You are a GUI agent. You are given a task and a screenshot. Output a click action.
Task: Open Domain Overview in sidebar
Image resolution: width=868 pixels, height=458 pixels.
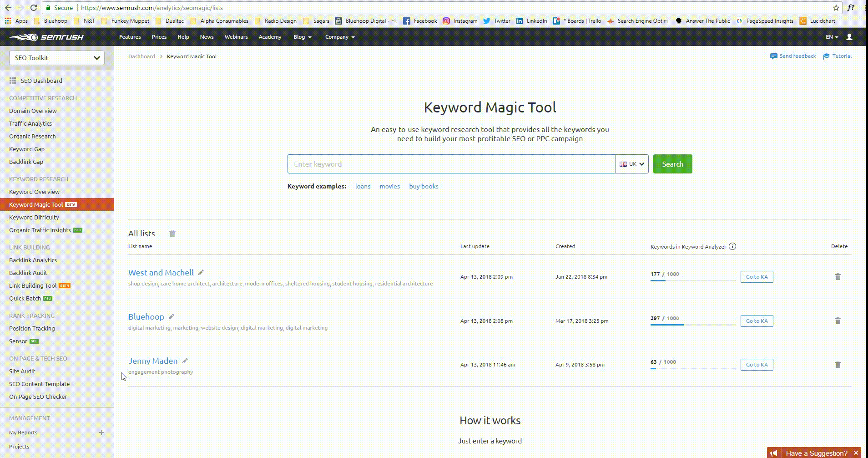(33, 111)
